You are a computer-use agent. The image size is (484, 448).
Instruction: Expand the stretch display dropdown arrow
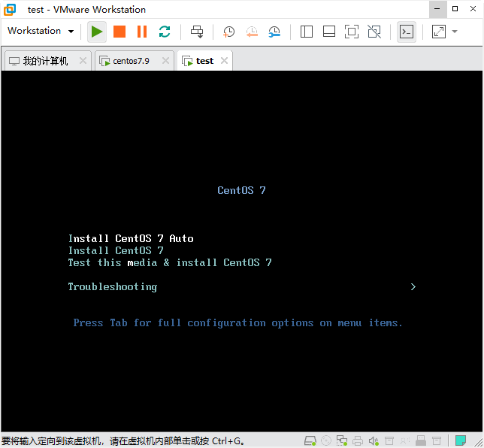455,32
